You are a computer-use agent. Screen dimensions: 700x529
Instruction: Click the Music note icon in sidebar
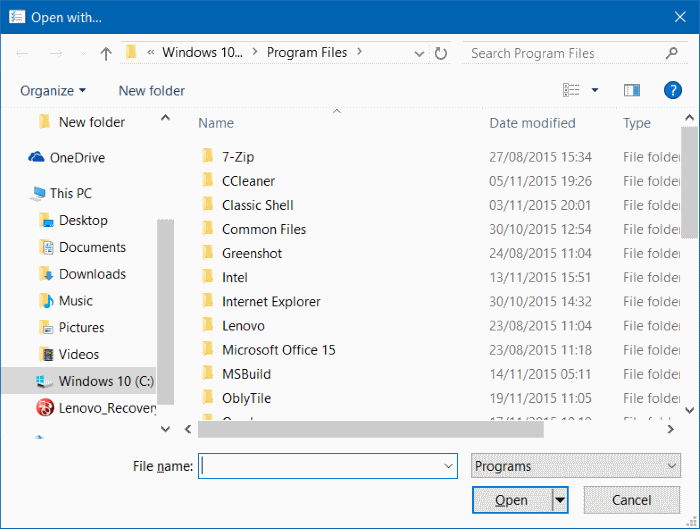(x=46, y=300)
